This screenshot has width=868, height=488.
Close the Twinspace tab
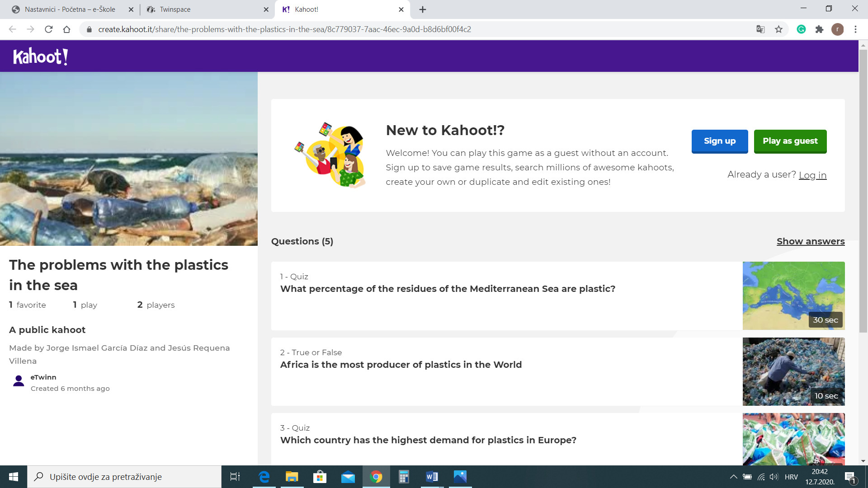(x=266, y=9)
